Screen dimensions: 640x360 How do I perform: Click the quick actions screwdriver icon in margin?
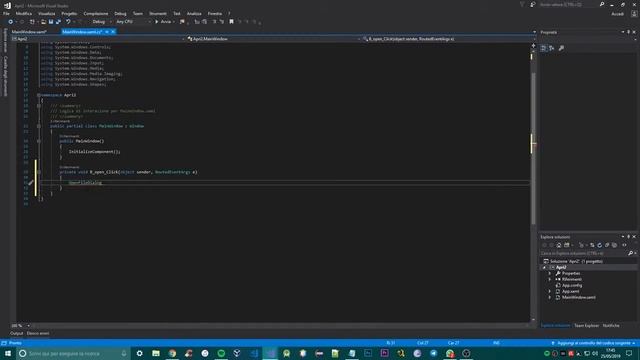pos(31,183)
